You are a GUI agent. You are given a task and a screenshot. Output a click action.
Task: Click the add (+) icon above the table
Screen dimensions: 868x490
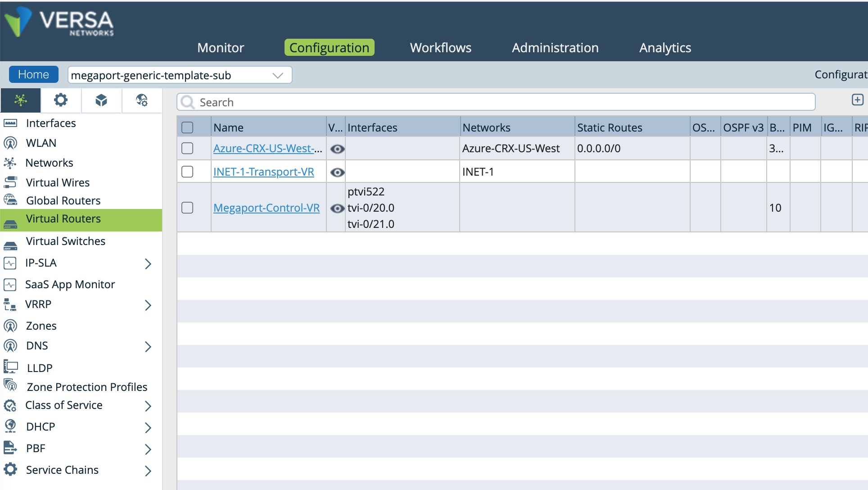coord(858,100)
